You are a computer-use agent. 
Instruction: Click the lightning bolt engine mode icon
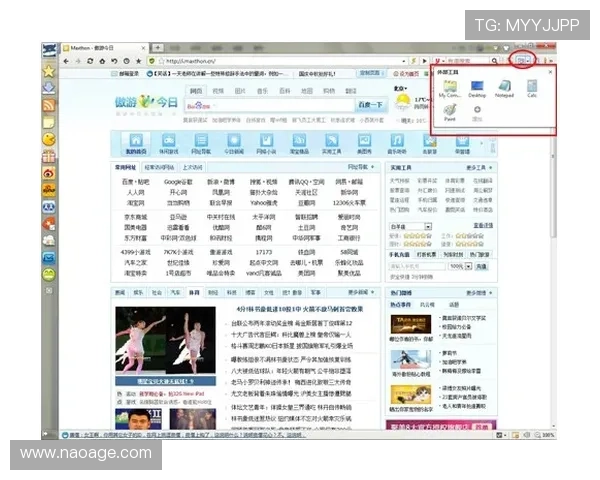[414, 61]
